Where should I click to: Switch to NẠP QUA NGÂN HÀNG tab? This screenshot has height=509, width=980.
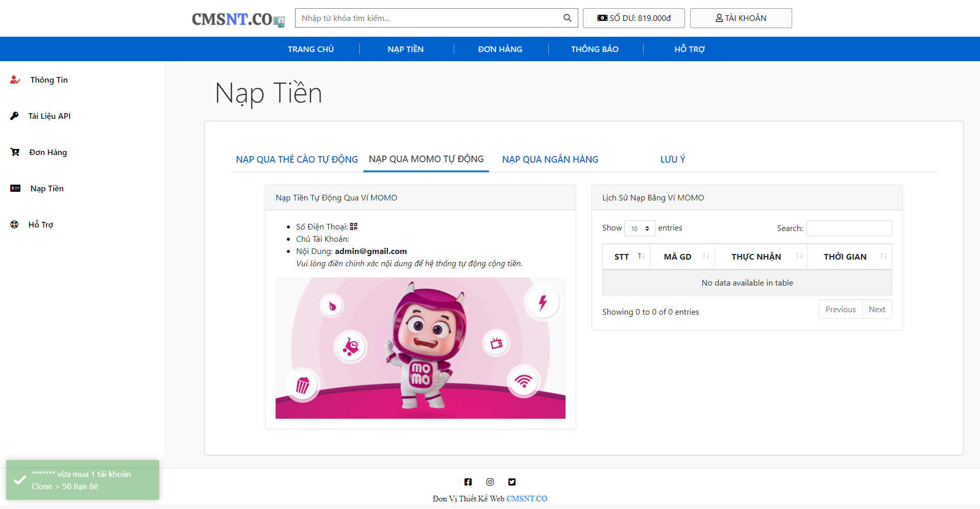pos(550,160)
